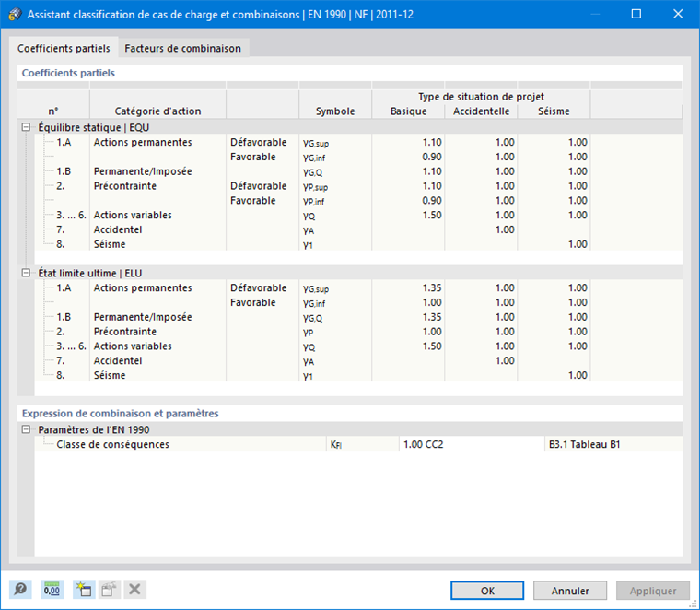Click EQU row 2. 'Précontrainte'
Image resolution: width=700 pixels, height=610 pixels.
[x=125, y=186]
